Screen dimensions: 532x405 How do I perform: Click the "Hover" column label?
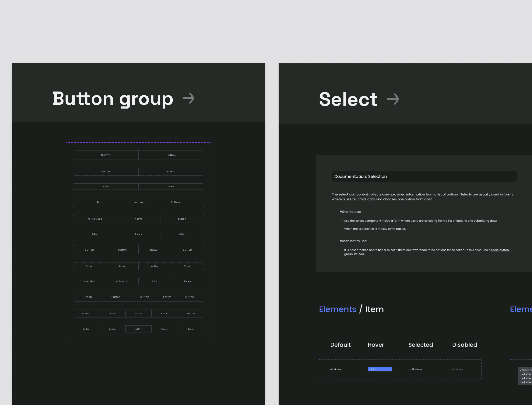tap(375, 345)
